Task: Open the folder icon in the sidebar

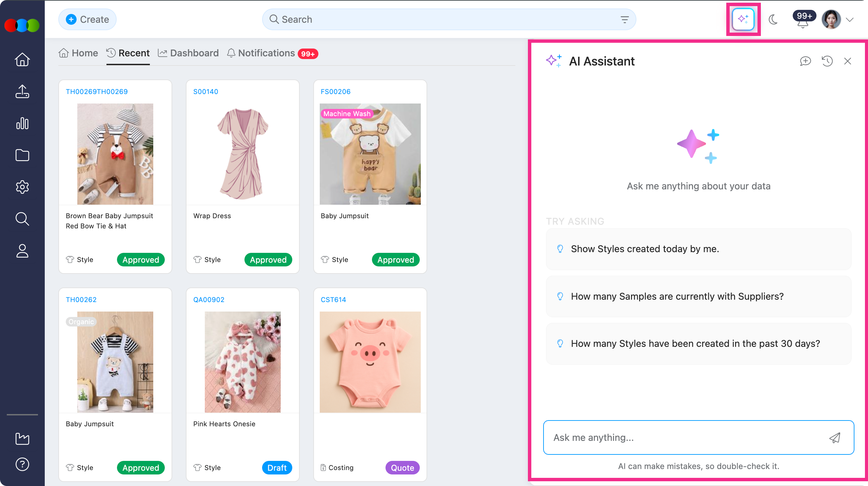Action: (x=22, y=155)
